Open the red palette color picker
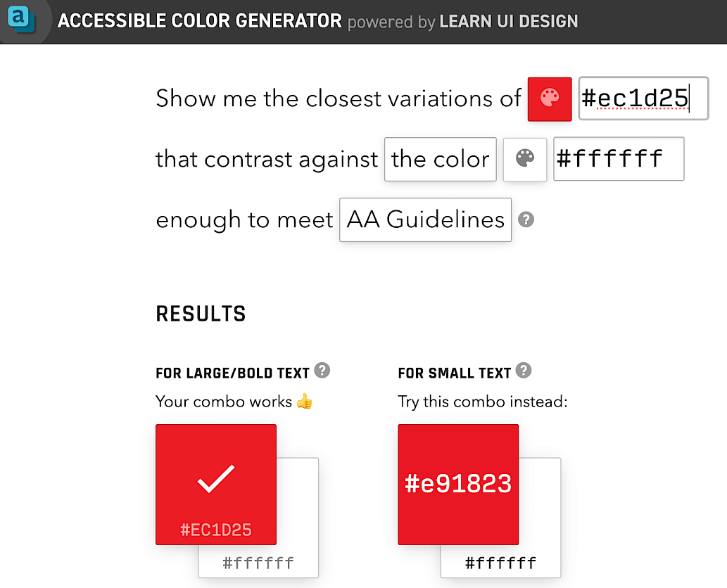 pos(550,98)
